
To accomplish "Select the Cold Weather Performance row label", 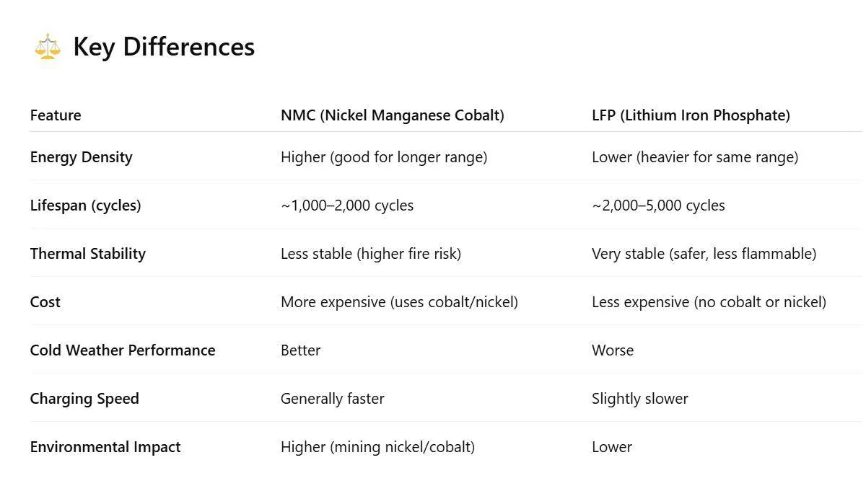I will click(x=123, y=350).
